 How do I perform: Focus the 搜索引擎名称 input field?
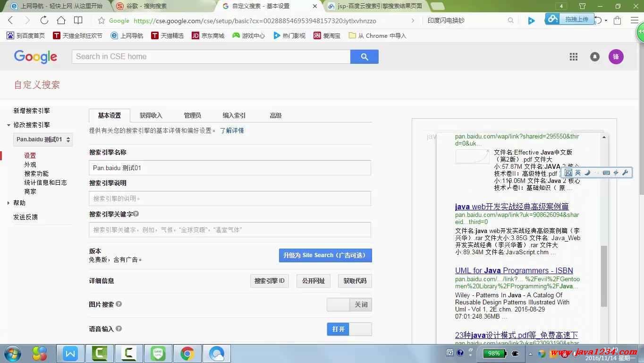click(x=230, y=168)
